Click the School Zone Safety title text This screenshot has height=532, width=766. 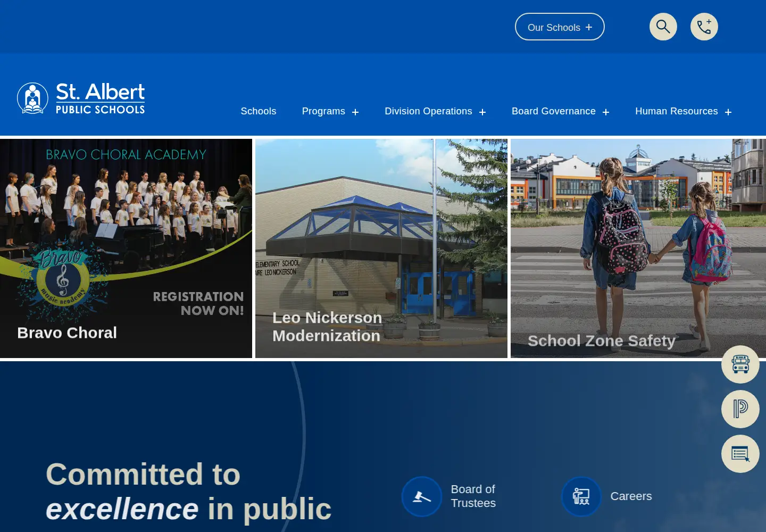(x=602, y=341)
